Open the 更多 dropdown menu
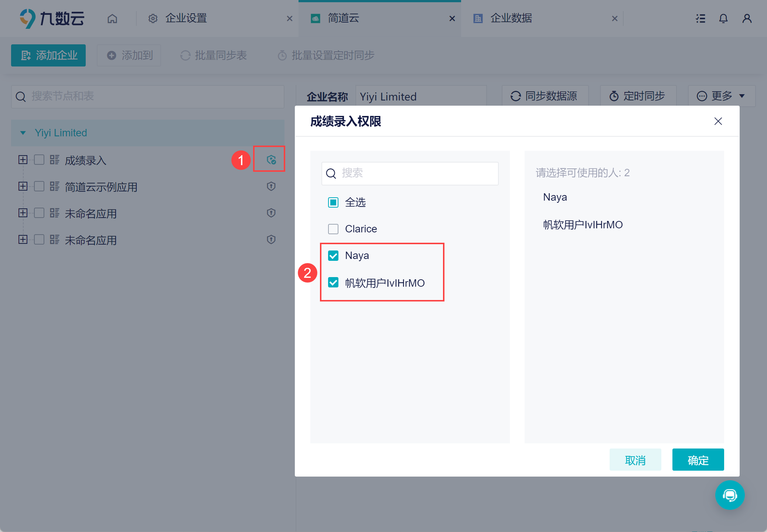The height and width of the screenshot is (532, 767). tap(722, 96)
